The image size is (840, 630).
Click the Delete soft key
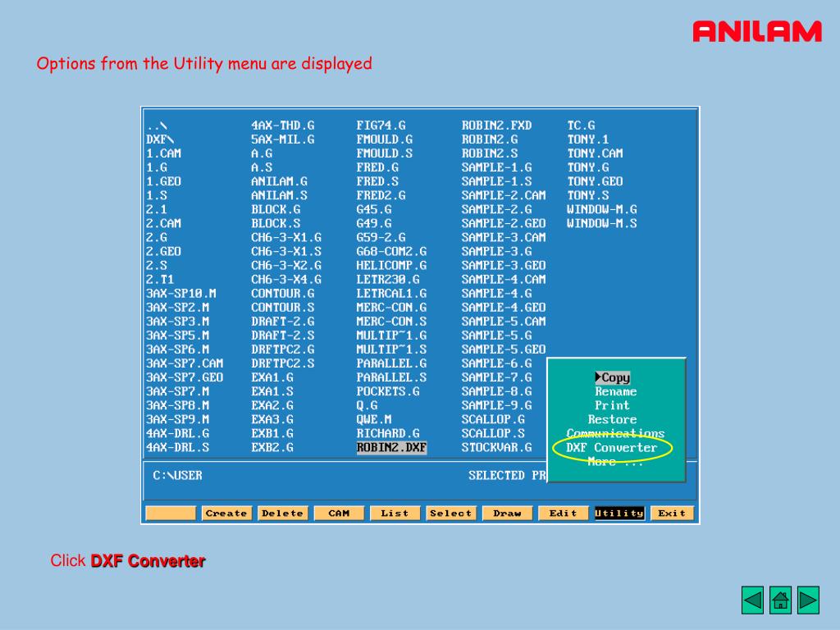coord(282,514)
